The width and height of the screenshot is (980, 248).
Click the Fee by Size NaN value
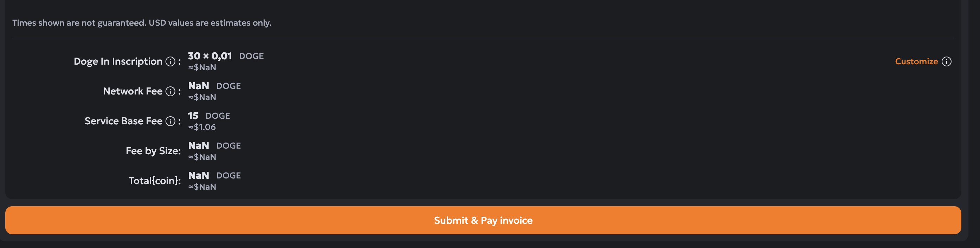click(214, 146)
